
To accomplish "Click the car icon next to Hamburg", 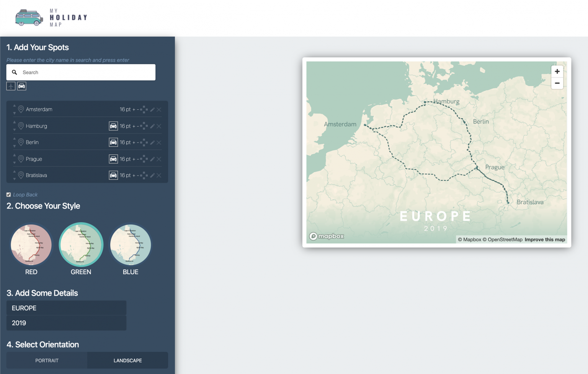I will 113,126.
